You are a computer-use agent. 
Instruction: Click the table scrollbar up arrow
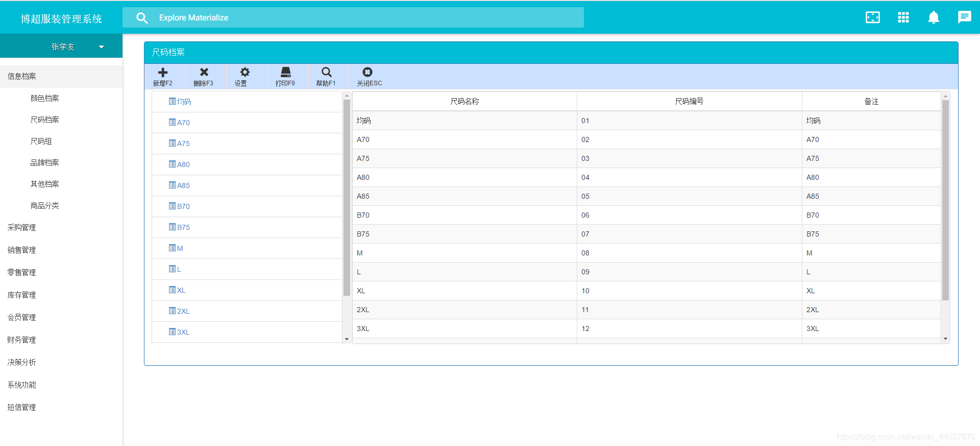click(x=945, y=96)
